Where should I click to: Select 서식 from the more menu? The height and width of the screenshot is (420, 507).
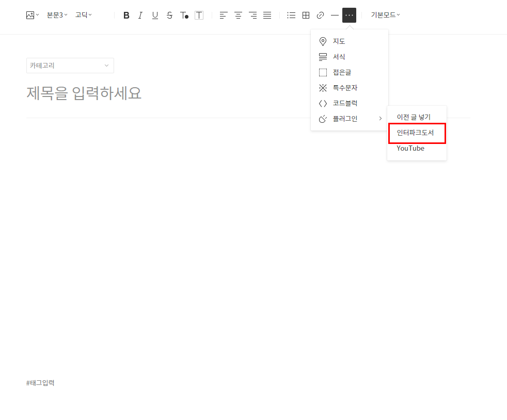tap(350, 57)
